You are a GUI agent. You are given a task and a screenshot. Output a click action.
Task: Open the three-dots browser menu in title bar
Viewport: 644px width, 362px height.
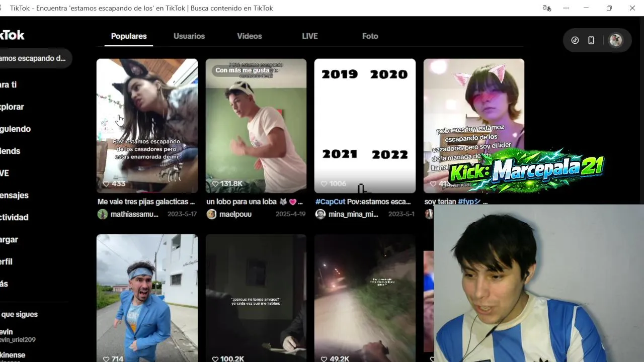(566, 8)
